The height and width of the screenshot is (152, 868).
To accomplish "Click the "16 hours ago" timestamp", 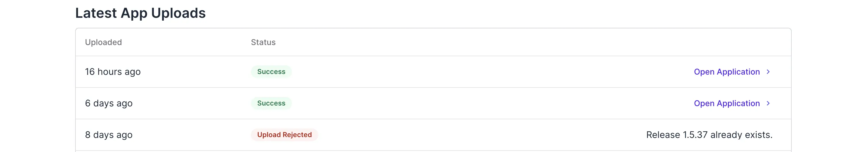I will point(113,72).
